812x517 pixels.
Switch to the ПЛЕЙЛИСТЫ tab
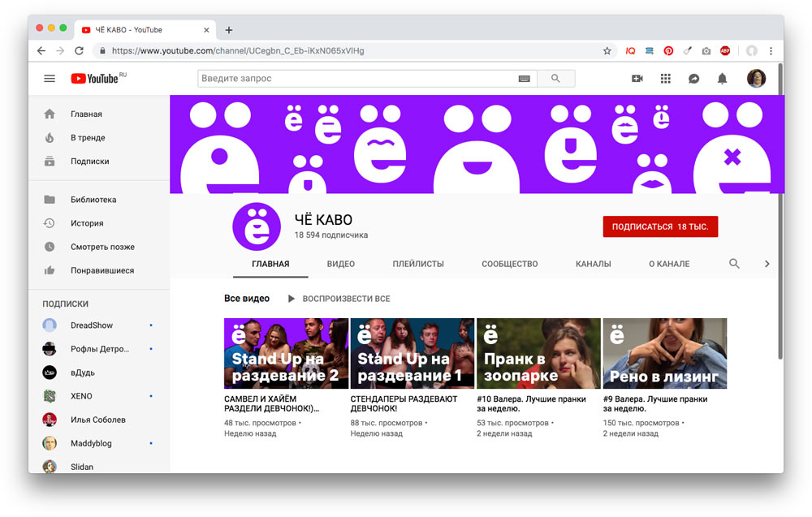coord(418,264)
